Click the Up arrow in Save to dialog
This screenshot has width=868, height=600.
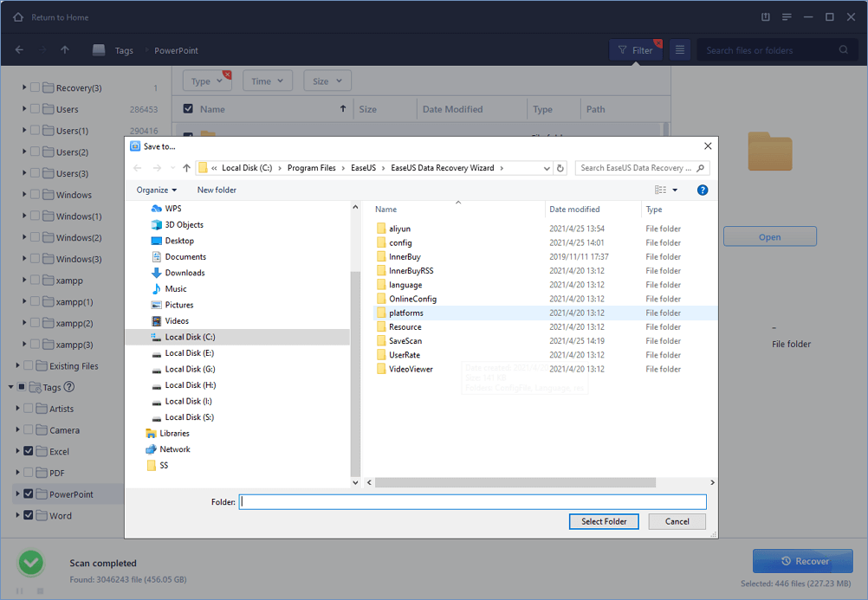(x=186, y=168)
